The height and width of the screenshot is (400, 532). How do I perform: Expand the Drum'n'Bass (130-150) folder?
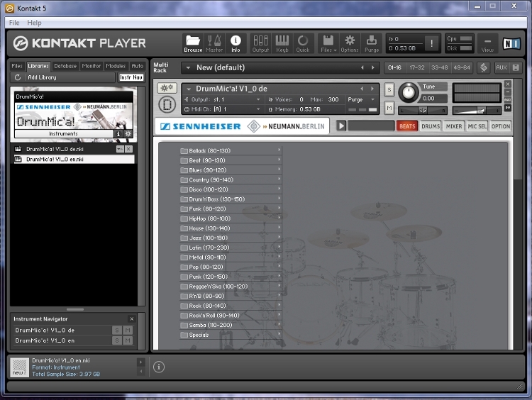point(231,199)
